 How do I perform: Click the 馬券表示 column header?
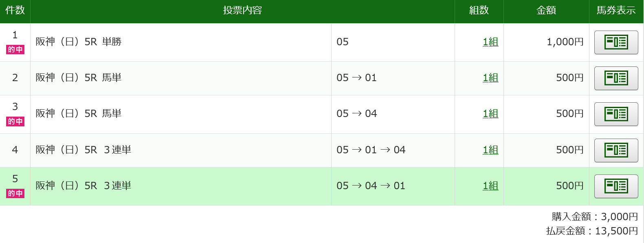point(616,11)
